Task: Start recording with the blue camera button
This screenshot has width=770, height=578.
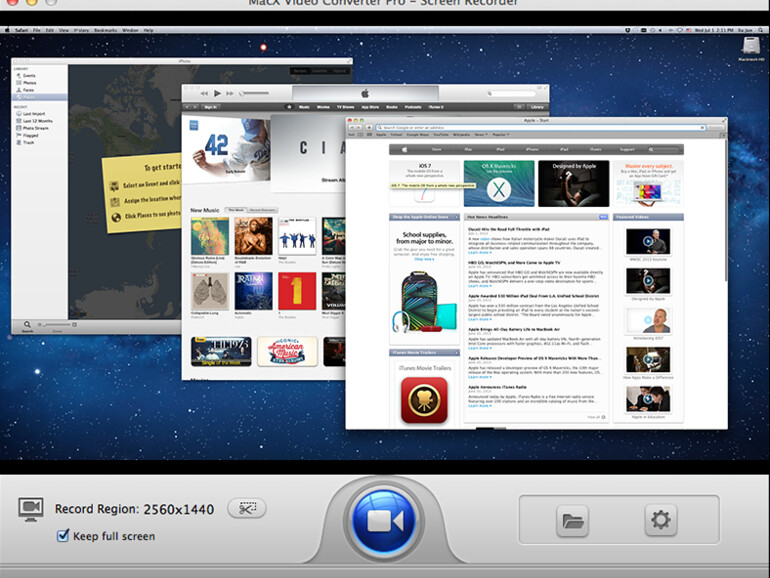Action: coord(385,523)
